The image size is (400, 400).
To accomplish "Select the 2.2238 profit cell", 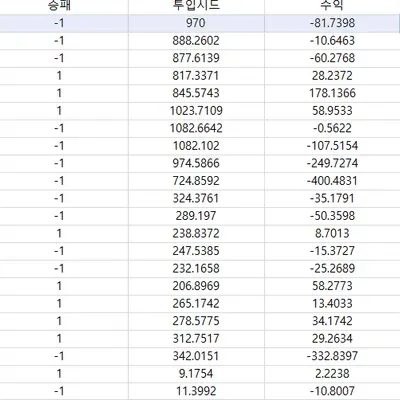I will [332, 374].
